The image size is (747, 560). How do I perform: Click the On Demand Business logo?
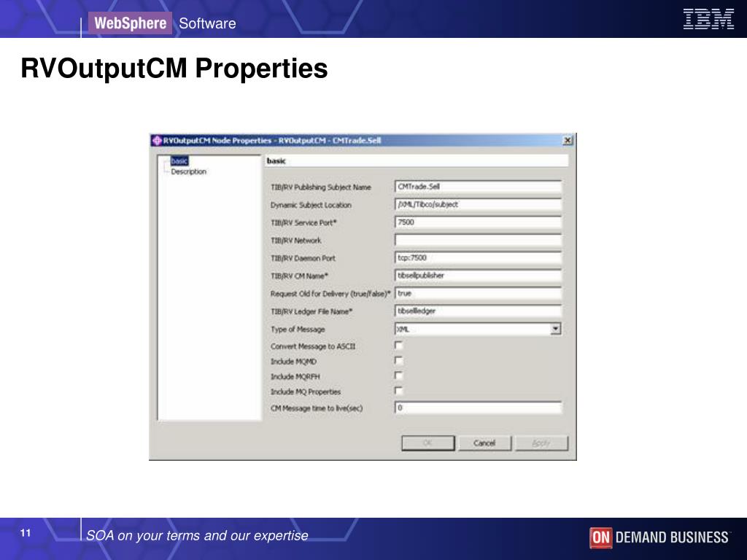tap(659, 537)
